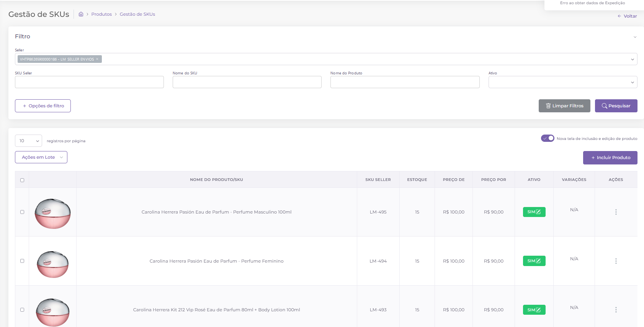Focus the Nome do Produto input field
This screenshot has width=644, height=327.
coord(405,82)
